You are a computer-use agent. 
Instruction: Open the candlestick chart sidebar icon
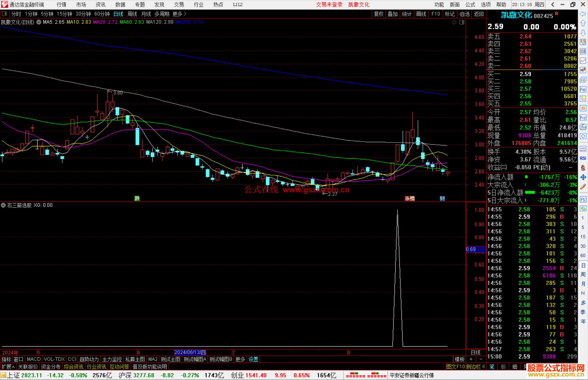583,70
